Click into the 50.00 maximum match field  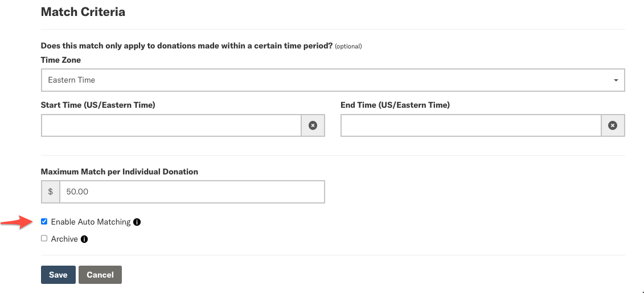tap(192, 192)
